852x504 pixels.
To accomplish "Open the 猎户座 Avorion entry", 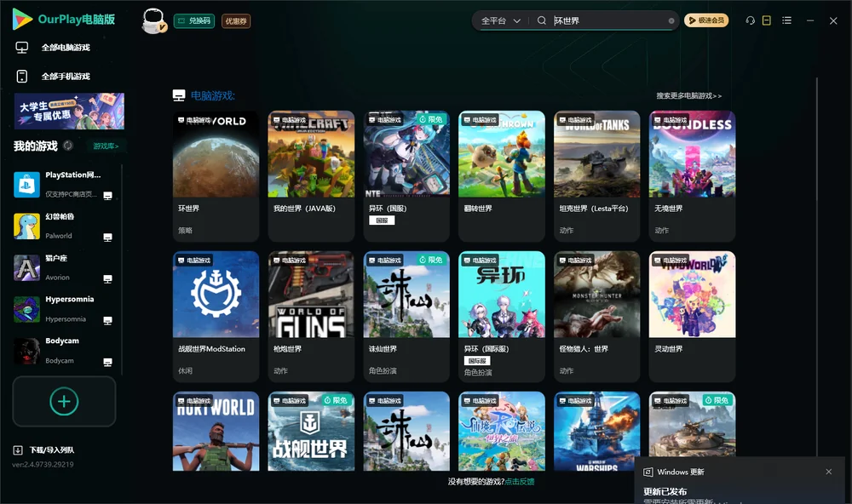I will click(x=63, y=267).
